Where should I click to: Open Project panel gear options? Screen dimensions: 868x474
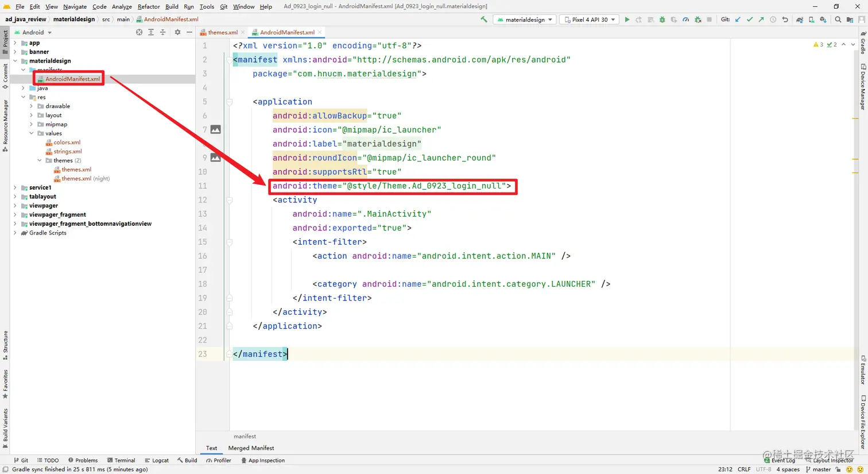177,32
